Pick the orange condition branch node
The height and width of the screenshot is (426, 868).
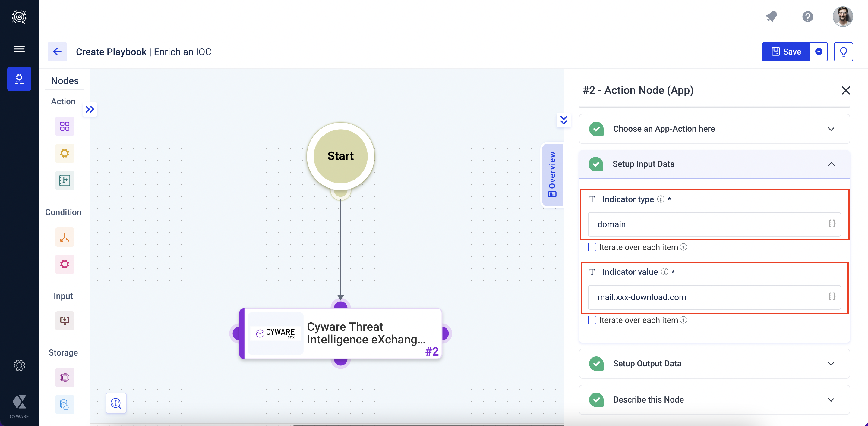coord(64,237)
